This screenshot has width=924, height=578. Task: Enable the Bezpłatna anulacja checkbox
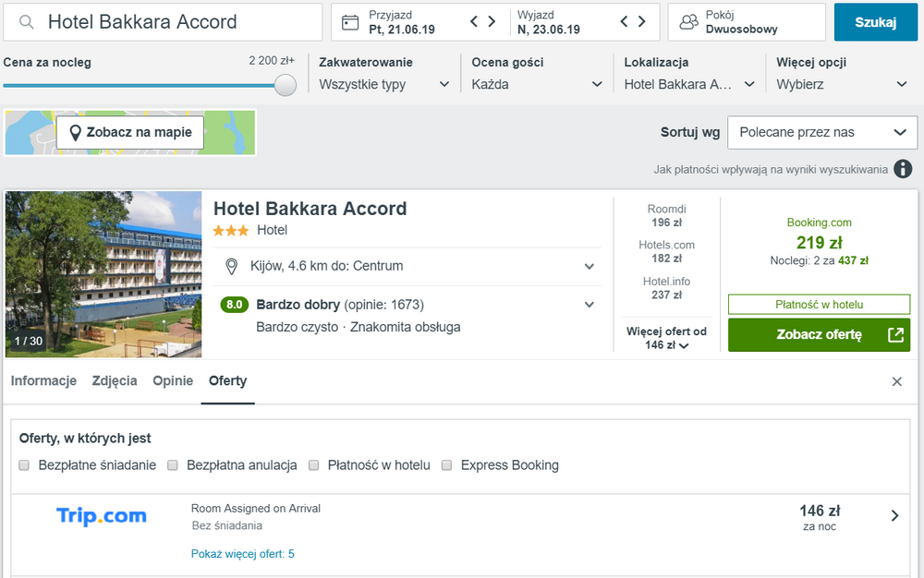pyautogui.click(x=173, y=465)
